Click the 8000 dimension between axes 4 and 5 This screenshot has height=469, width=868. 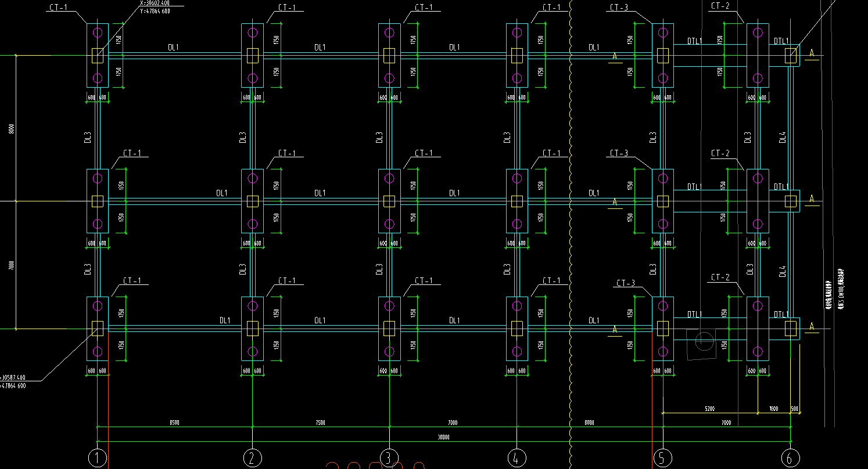pos(589,423)
